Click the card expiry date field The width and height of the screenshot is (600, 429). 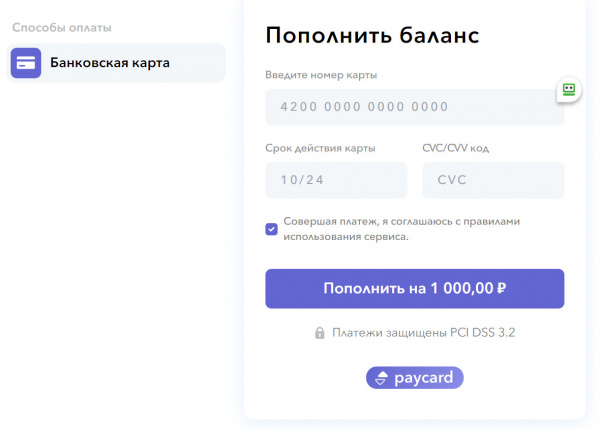pos(336,181)
